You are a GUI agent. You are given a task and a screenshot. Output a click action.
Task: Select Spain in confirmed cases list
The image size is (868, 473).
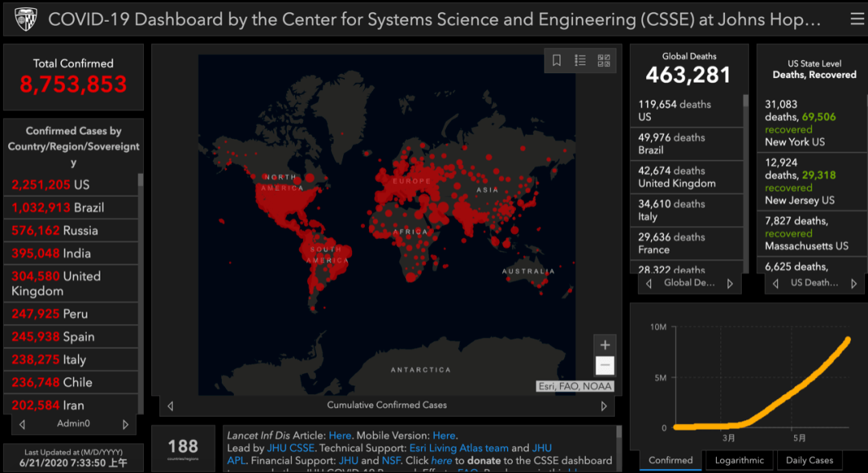[71, 337]
